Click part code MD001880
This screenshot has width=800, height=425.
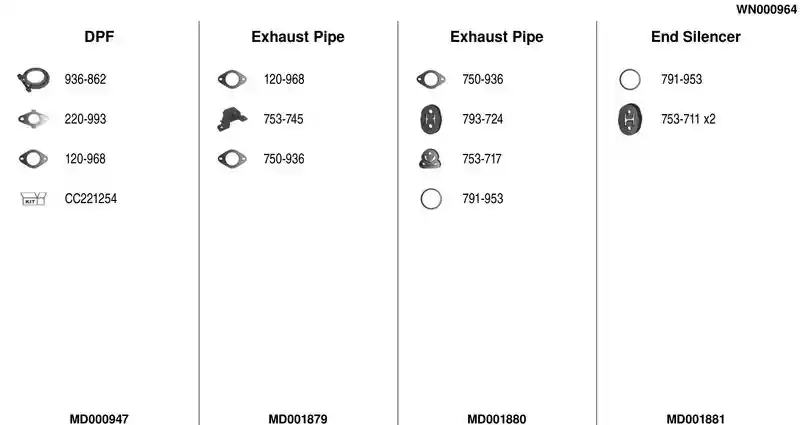(x=496, y=419)
